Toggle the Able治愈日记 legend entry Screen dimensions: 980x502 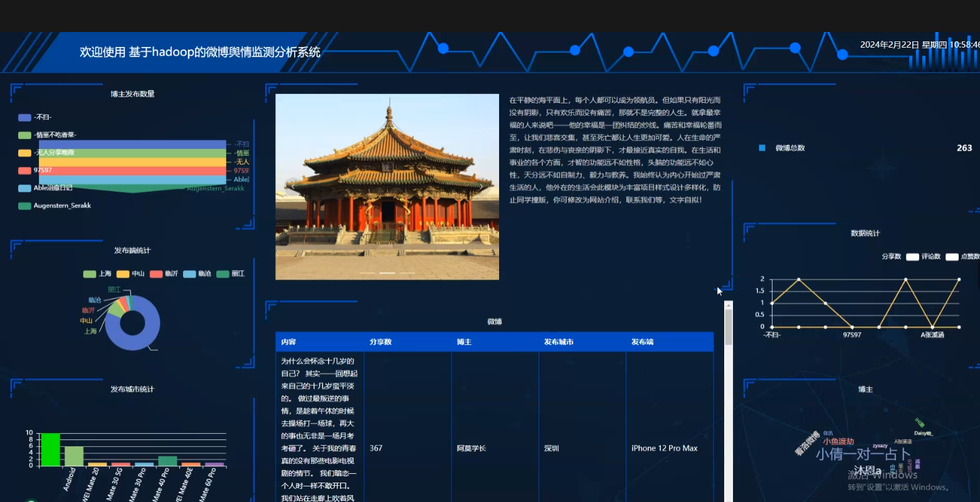click(x=45, y=188)
